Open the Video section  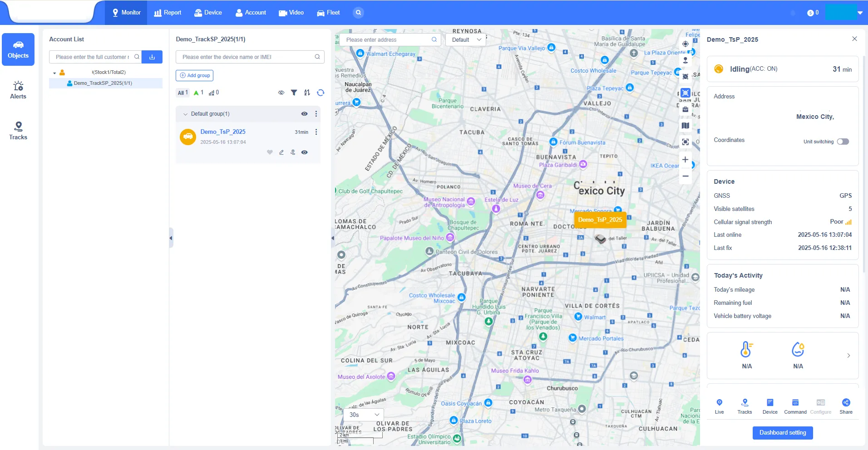coord(291,12)
